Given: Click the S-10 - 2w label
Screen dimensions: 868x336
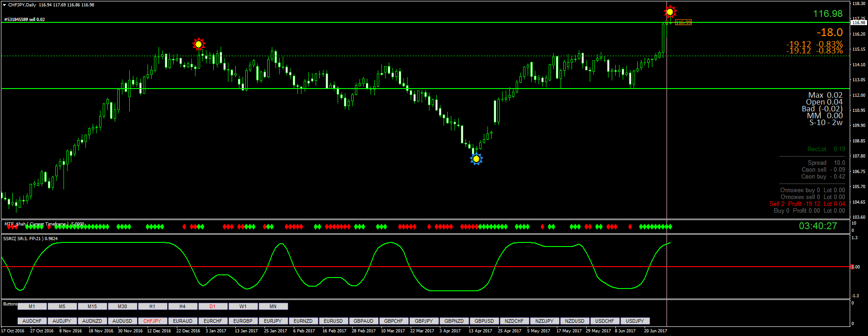Looking at the screenshot, I should tap(826, 122).
